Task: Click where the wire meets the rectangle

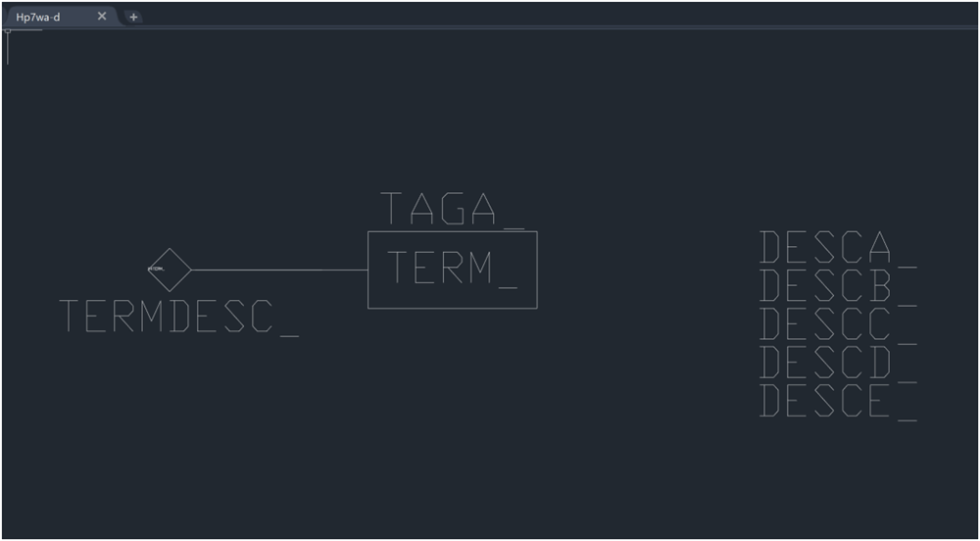Action: click(368, 270)
